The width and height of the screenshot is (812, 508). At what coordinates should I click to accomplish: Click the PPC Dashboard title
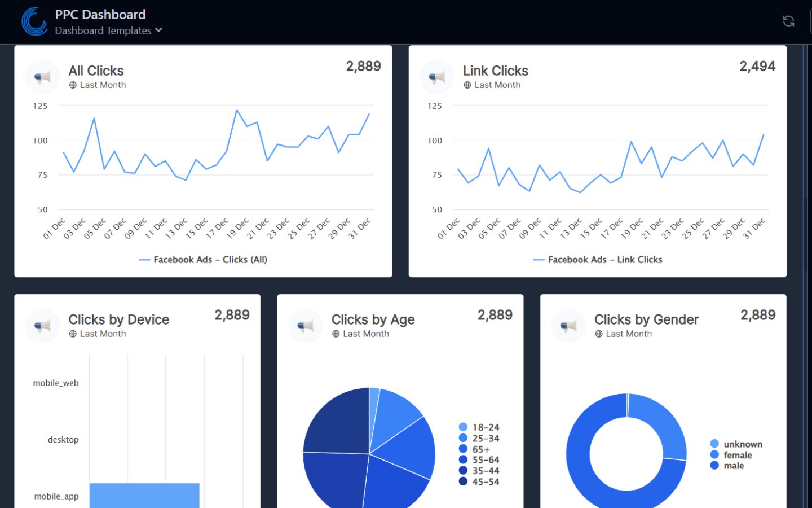pos(100,15)
